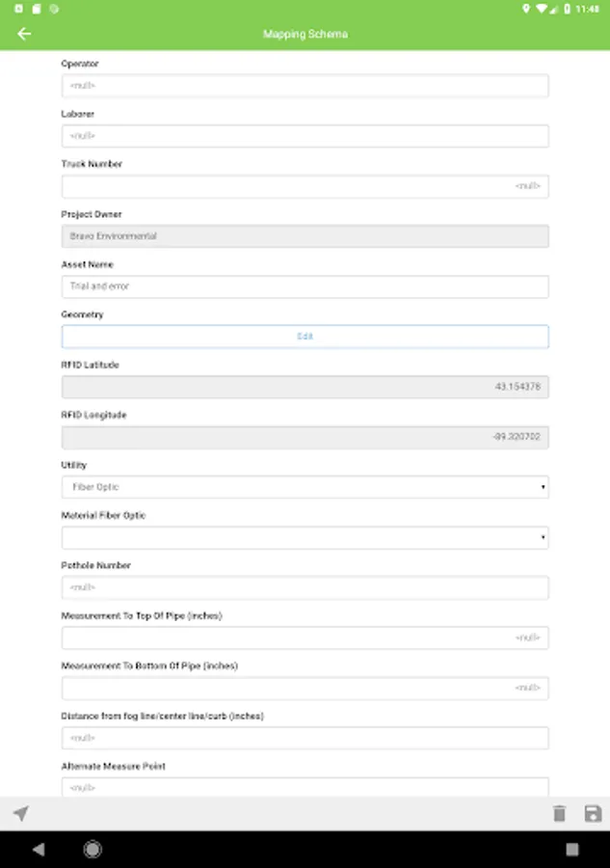Click the Edit button under Geometry
610x868 pixels.
click(305, 337)
